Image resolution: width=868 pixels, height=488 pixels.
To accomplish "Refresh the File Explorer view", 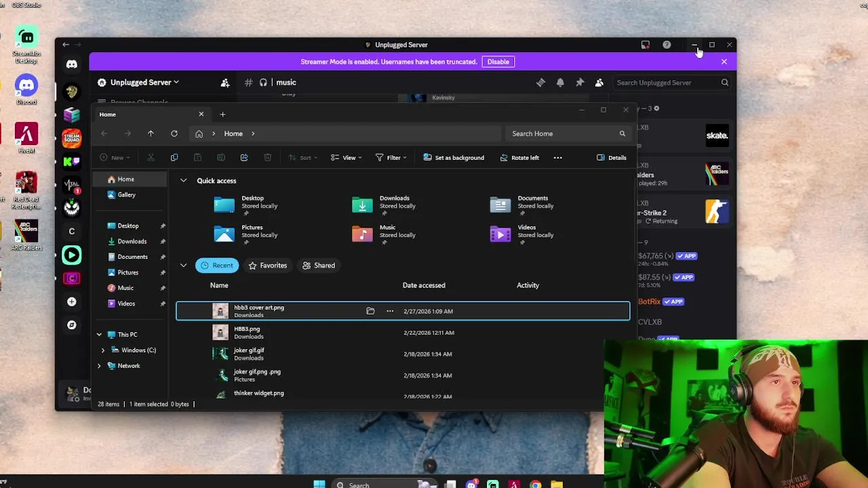I will tap(174, 134).
